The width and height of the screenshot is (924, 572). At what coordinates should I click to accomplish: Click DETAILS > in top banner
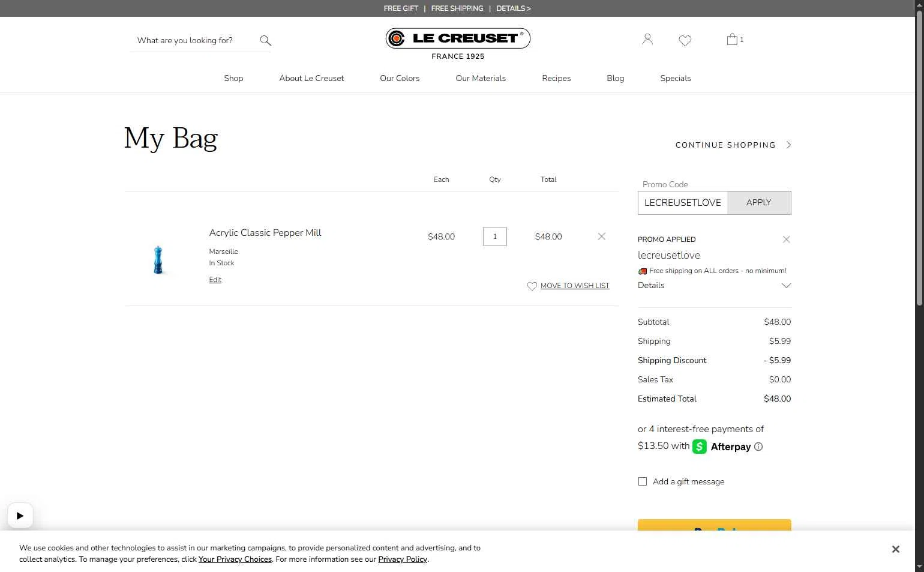pyautogui.click(x=514, y=8)
